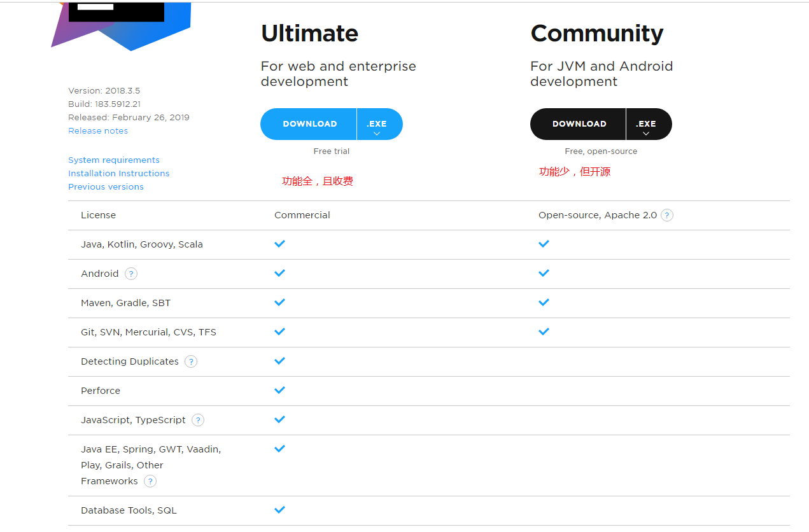Click 'Java, Kotlin, Groovy, Scala' row label
Viewport: 809px width, 532px height.
142,244
